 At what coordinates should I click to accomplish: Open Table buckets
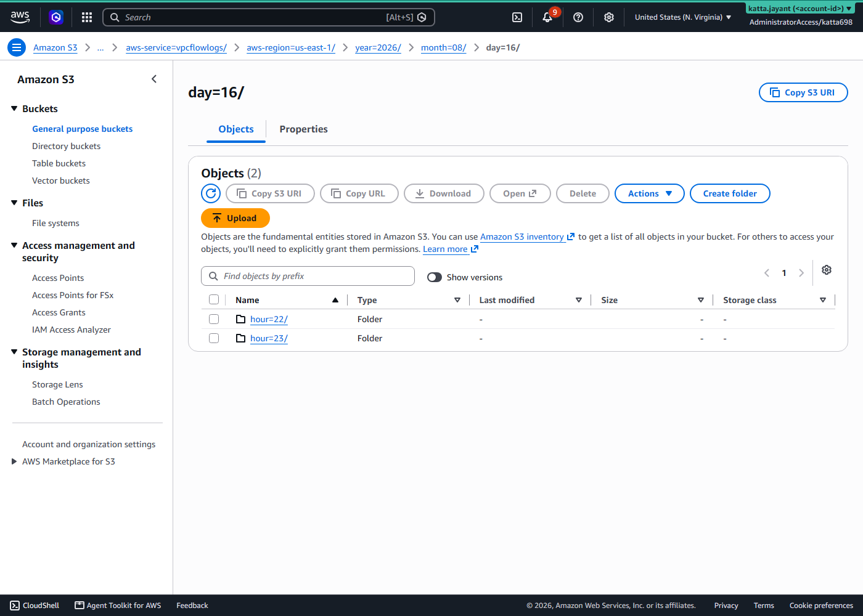click(x=59, y=163)
